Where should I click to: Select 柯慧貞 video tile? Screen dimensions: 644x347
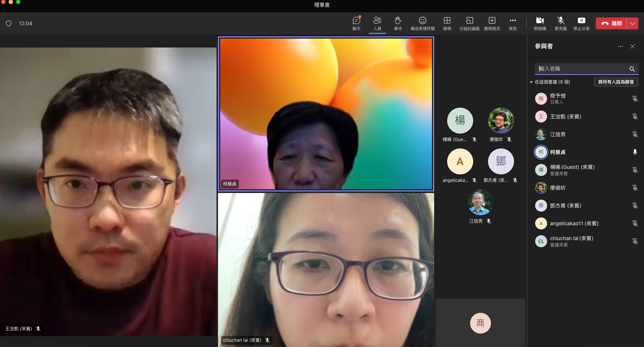click(x=326, y=114)
